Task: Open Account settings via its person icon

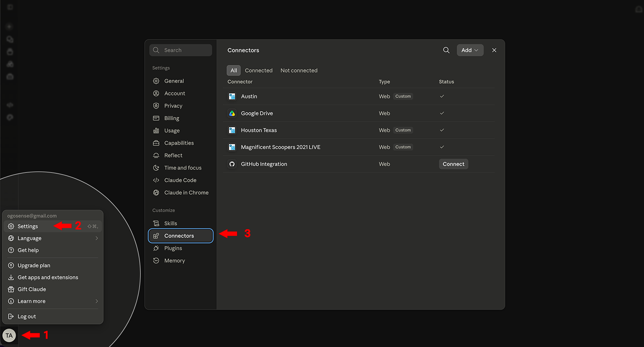Action: 156,93
